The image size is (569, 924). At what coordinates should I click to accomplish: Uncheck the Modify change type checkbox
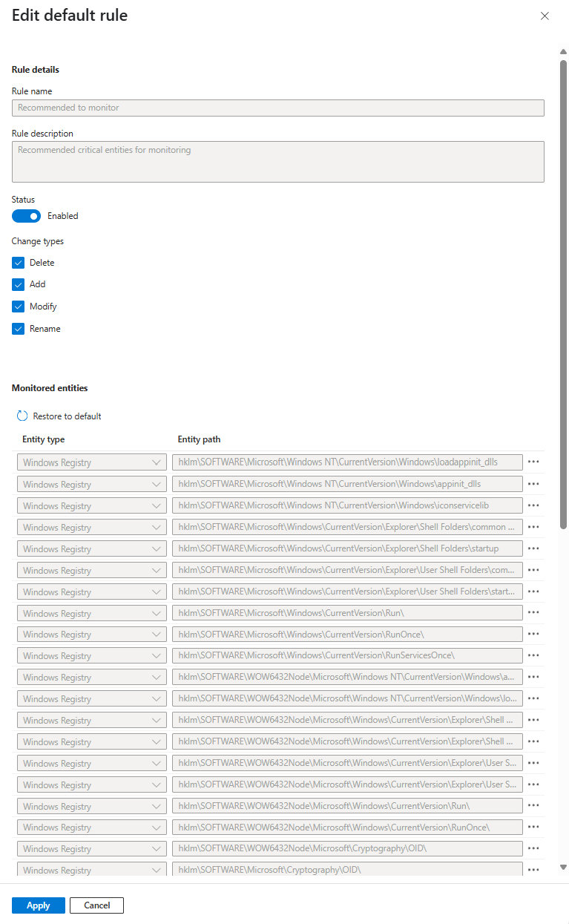click(19, 307)
